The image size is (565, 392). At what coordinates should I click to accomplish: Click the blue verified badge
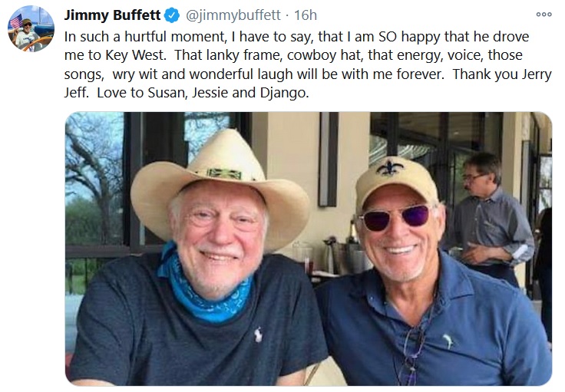point(173,15)
